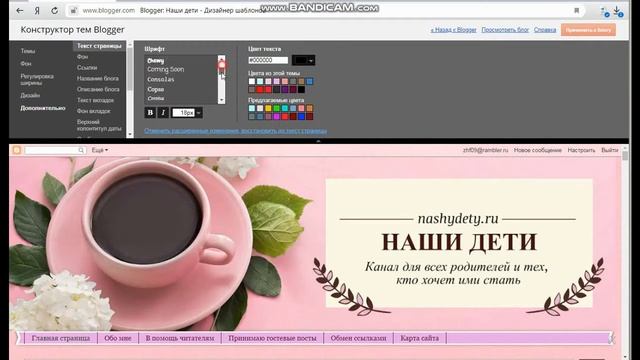Click the magnifier icon in the navbar search

pos(81,150)
